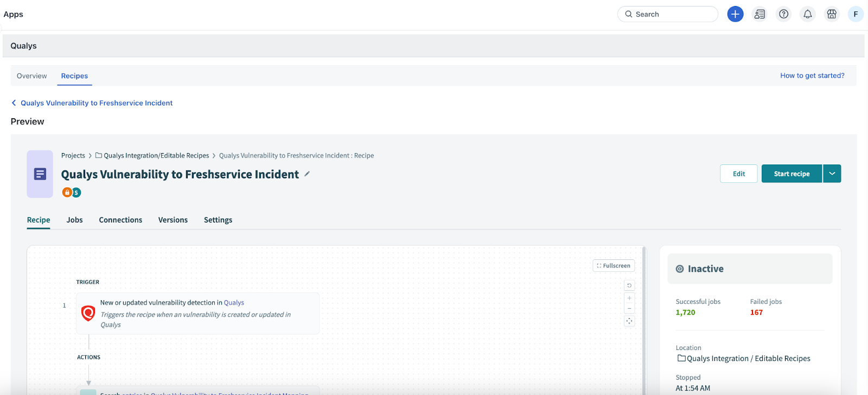Click the pencil icon to rename recipe

point(307,174)
